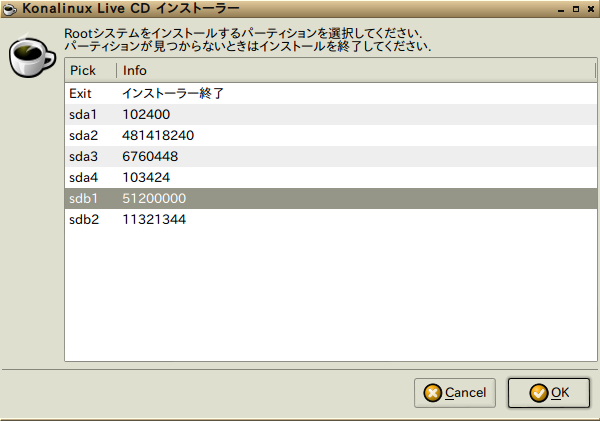Click the OK button

(x=549, y=393)
